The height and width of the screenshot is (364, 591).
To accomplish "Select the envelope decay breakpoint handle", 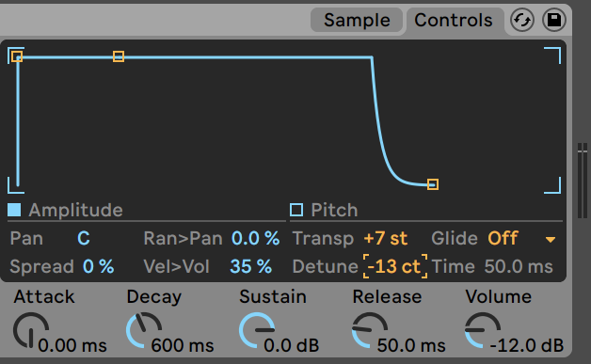I will pos(119,56).
